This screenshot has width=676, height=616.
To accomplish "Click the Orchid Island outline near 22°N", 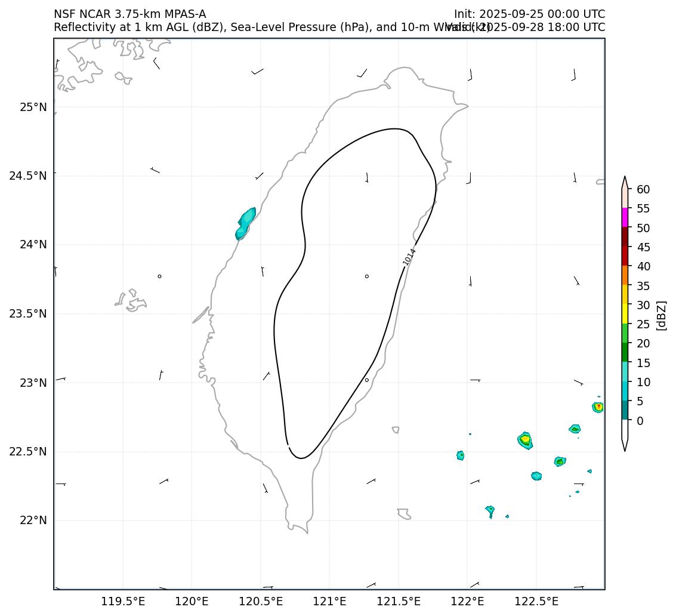I will coord(404,513).
